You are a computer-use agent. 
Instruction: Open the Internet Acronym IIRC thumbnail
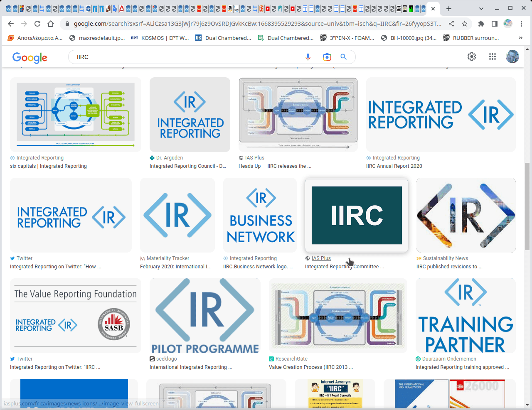tap(335, 394)
